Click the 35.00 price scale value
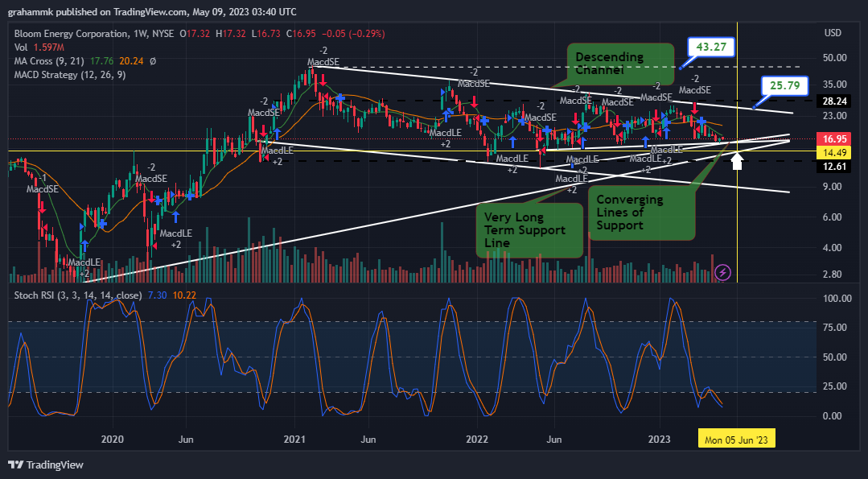868x479 pixels. [x=835, y=85]
